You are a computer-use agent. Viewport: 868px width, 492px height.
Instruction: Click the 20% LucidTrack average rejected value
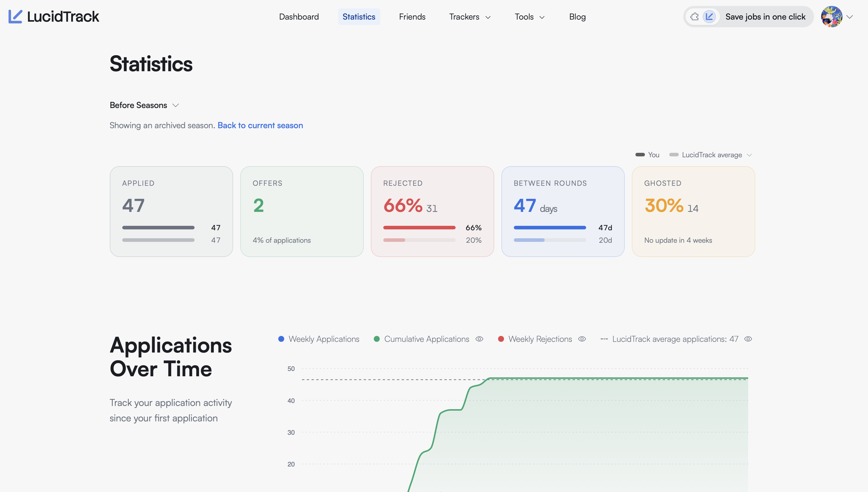click(473, 240)
